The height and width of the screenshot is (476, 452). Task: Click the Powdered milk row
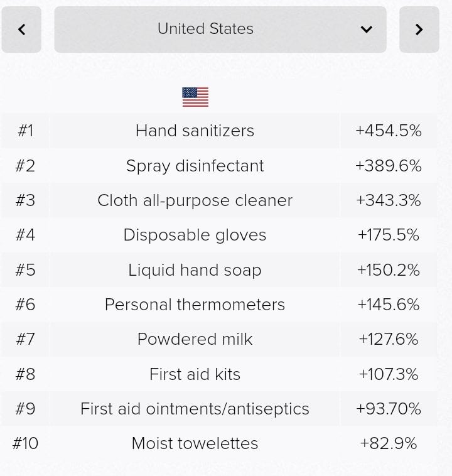point(195,339)
